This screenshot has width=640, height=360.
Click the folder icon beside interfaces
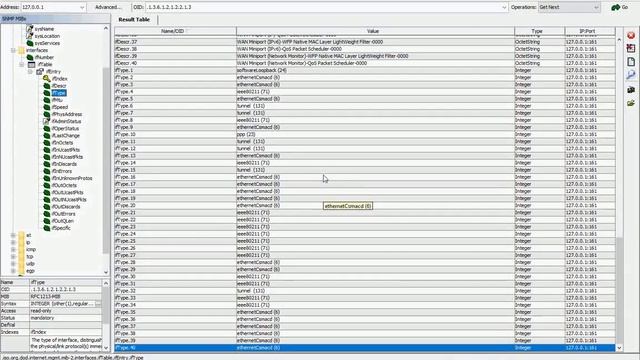pyautogui.click(x=21, y=50)
